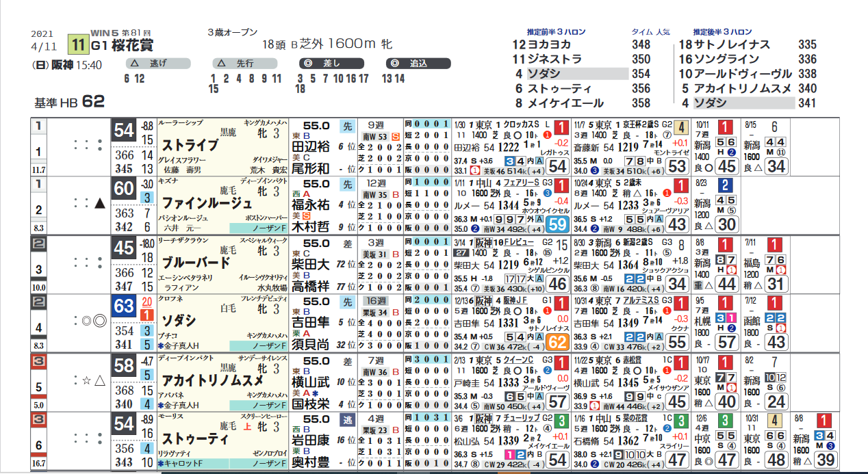Click the 逃げ running style label
This screenshot has width=868, height=474.
(157, 64)
